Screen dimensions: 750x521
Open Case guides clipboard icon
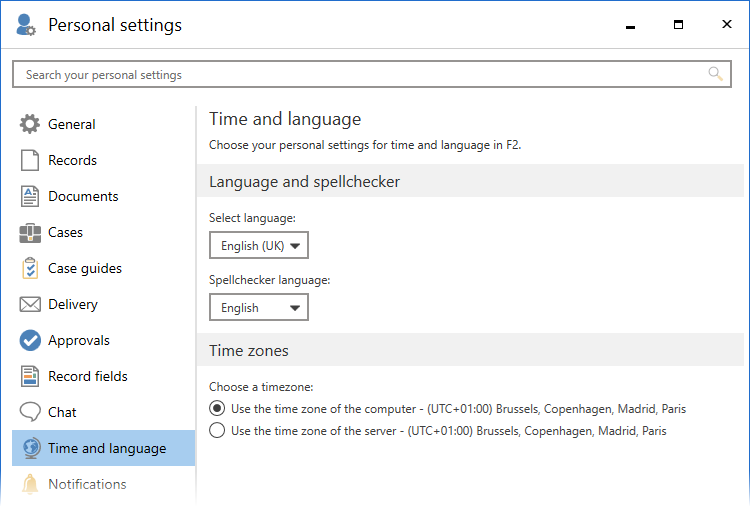click(x=30, y=268)
